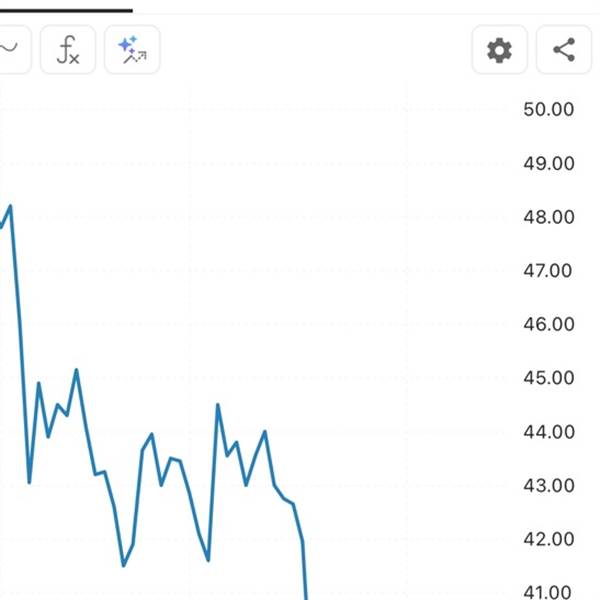The height and width of the screenshot is (600, 600).
Task: Select the 42.00 price axis label
Action: click(x=549, y=539)
